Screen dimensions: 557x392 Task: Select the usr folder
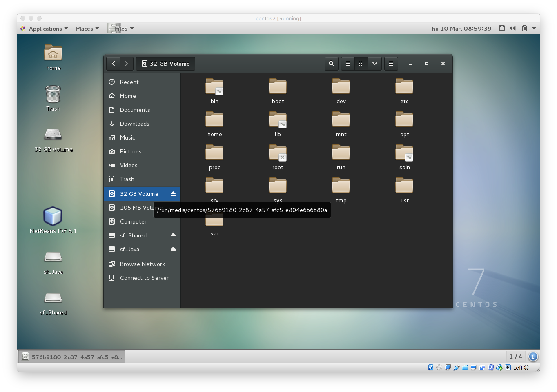[404, 190]
